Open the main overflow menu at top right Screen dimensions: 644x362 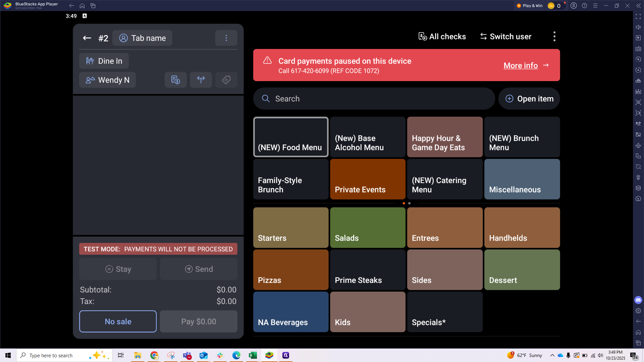(554, 37)
